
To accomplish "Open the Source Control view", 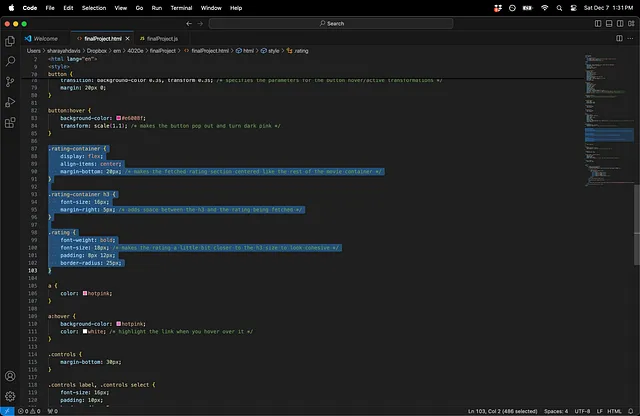I will coord(11,82).
